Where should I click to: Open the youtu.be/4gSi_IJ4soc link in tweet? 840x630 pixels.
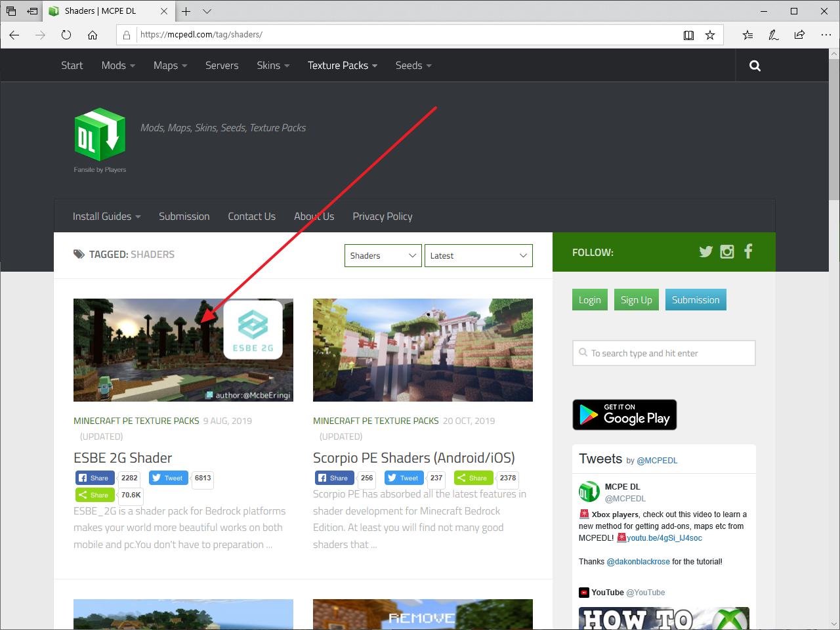click(x=664, y=538)
